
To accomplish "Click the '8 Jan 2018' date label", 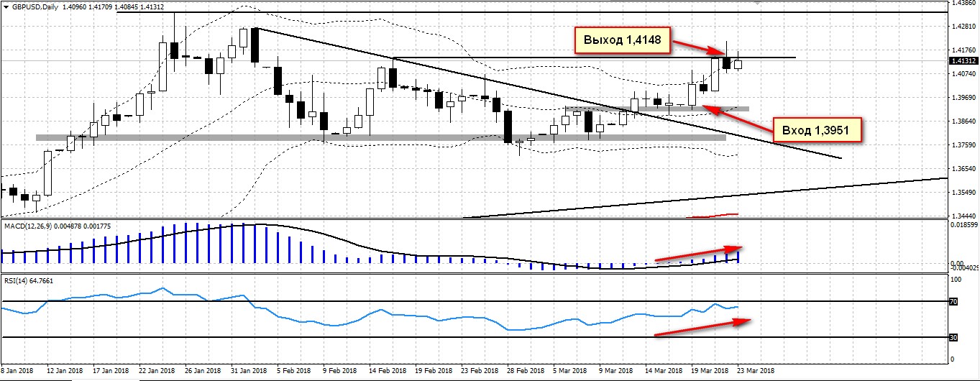I will (17, 370).
